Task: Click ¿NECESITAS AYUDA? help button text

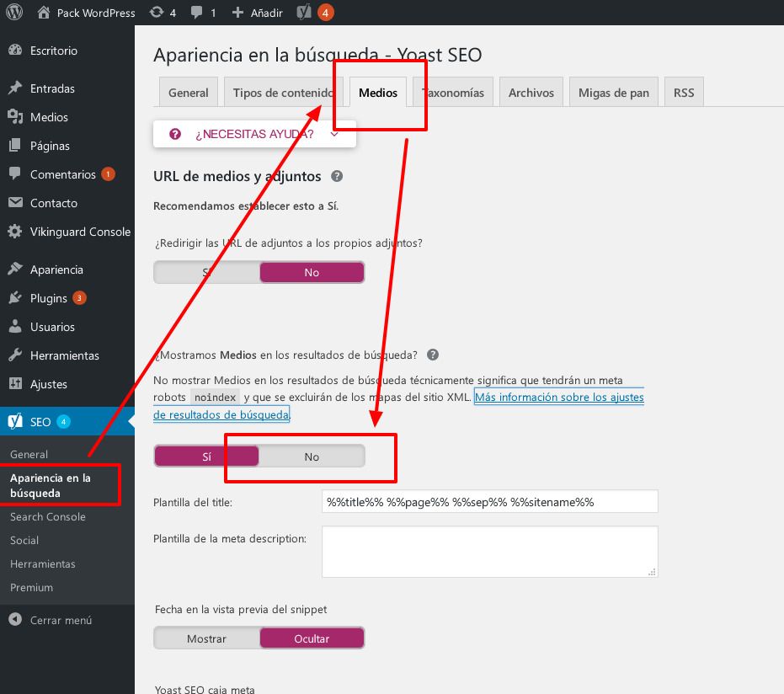Action: (x=254, y=134)
